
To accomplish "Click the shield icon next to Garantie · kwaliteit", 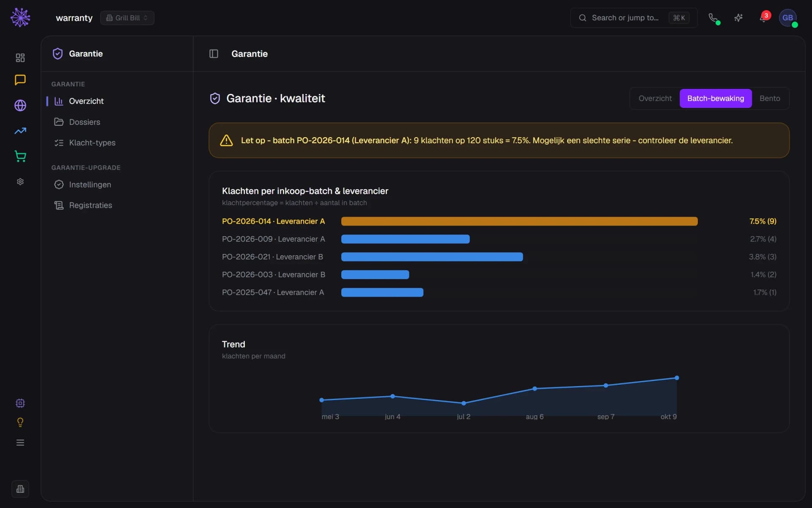I will (215, 99).
